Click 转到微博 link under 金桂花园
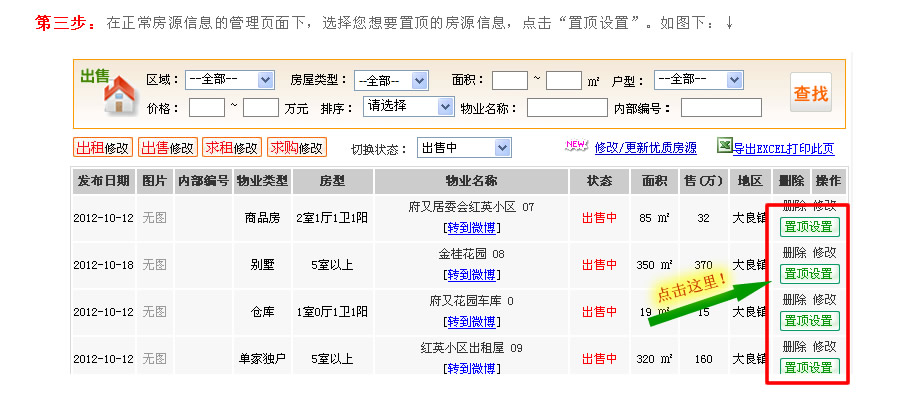The image size is (900, 395). (471, 275)
